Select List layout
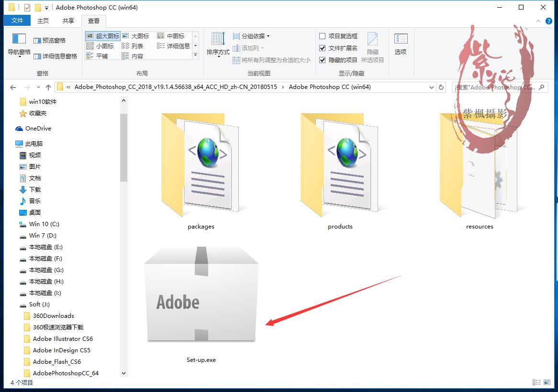Viewport: 558px width, 392px height. pos(132,46)
